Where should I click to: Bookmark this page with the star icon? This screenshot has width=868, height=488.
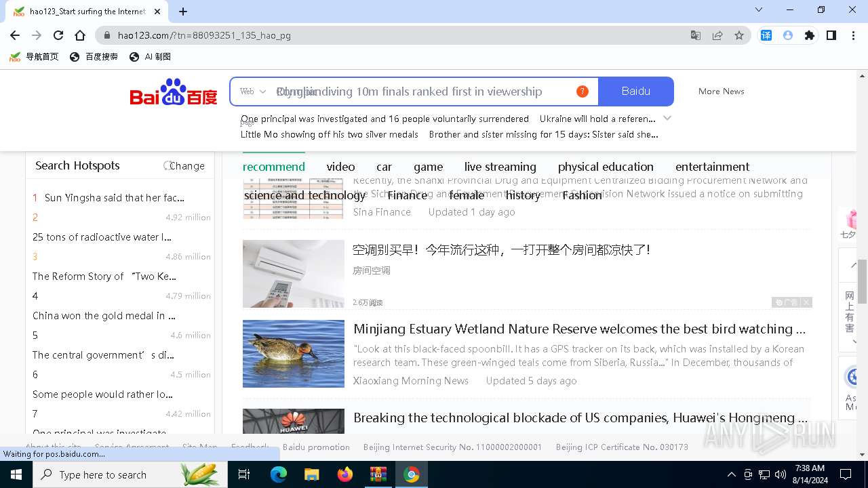(739, 35)
